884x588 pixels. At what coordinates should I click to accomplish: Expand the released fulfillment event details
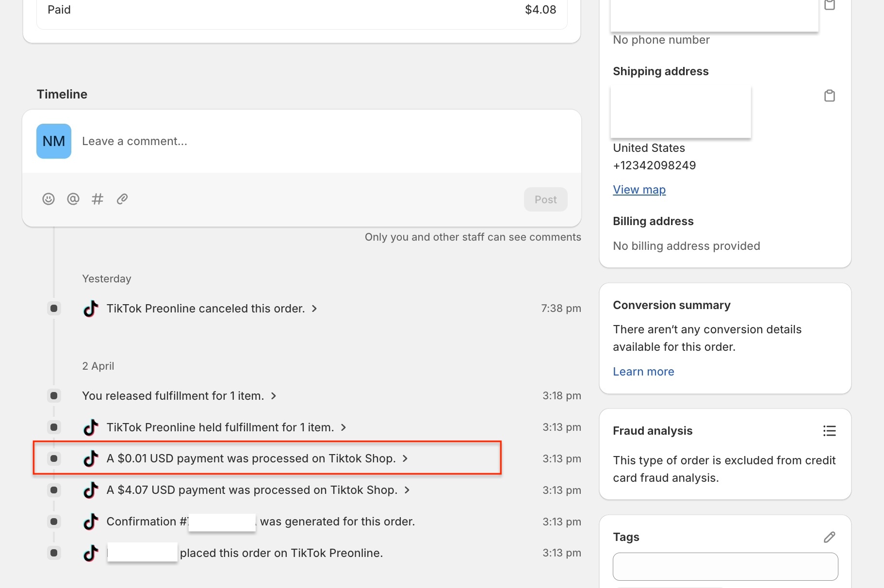point(274,396)
